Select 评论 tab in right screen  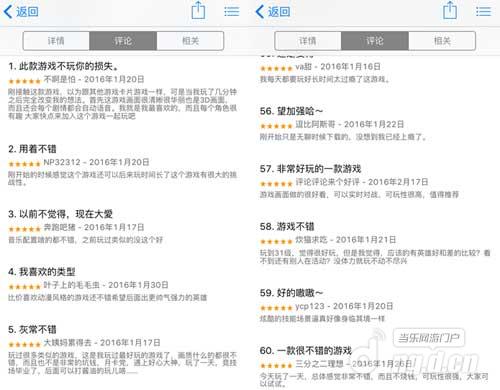tap(375, 41)
